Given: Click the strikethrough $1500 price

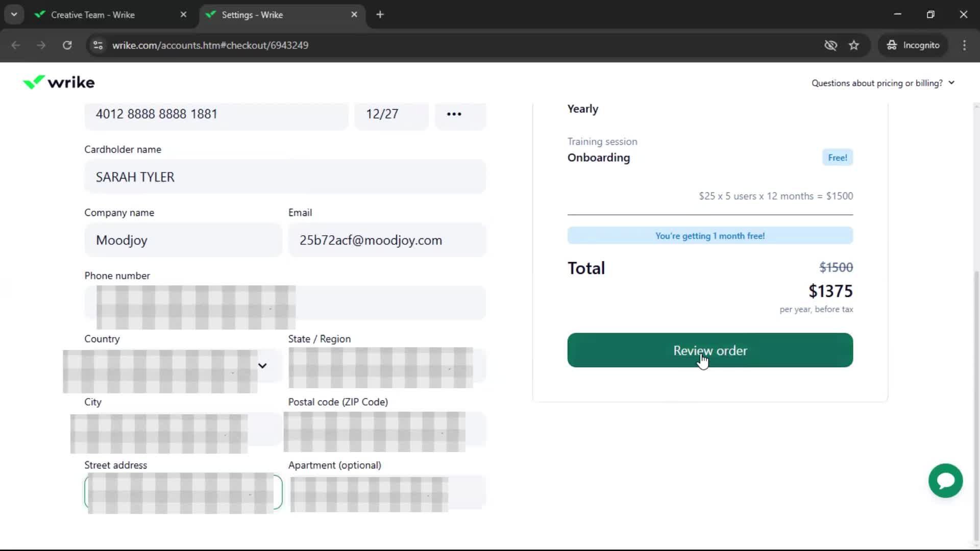Looking at the screenshot, I should click(836, 267).
